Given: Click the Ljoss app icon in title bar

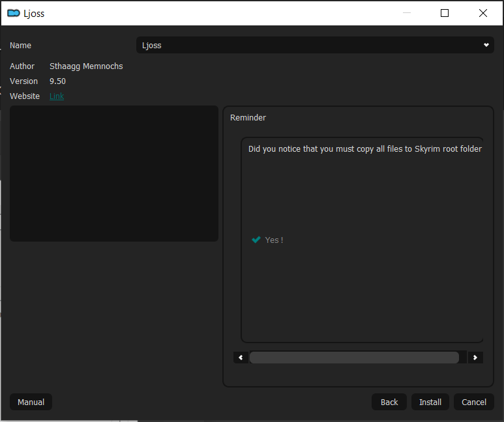Looking at the screenshot, I should (x=14, y=13).
